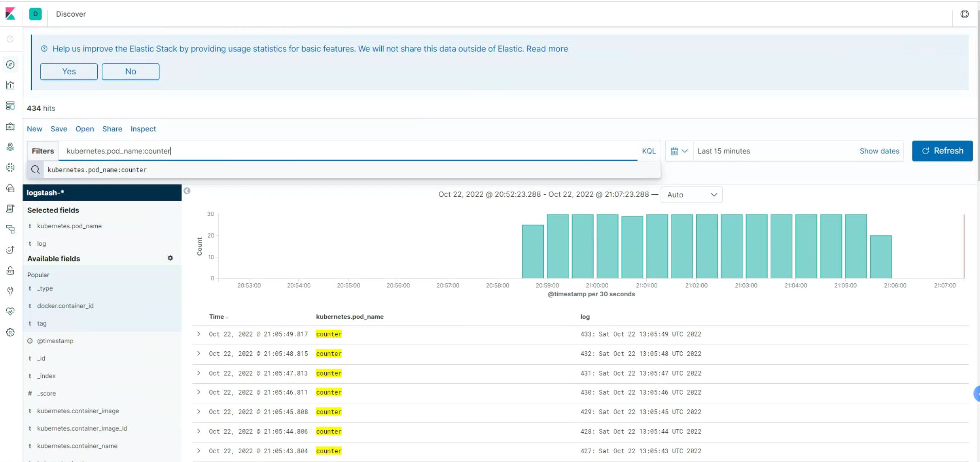This screenshot has height=462, width=980.
Task: Click selected field kubernetes.pod_name
Action: (x=69, y=226)
